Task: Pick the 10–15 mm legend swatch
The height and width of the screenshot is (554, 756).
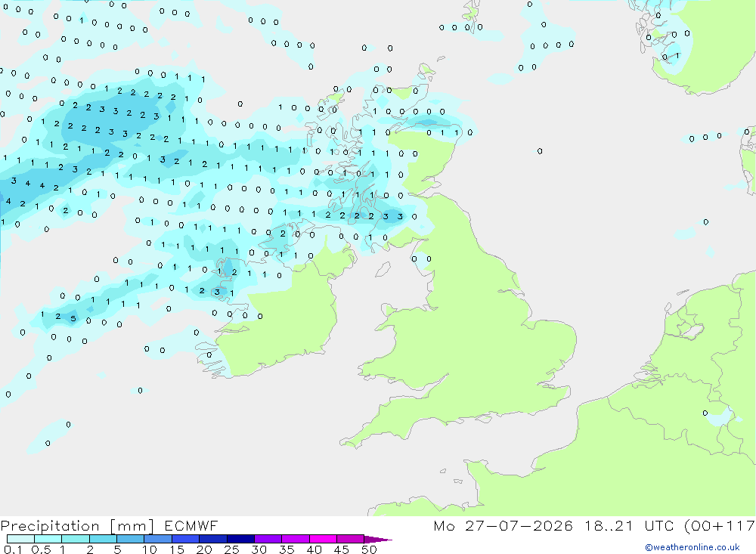Action: click(158, 539)
